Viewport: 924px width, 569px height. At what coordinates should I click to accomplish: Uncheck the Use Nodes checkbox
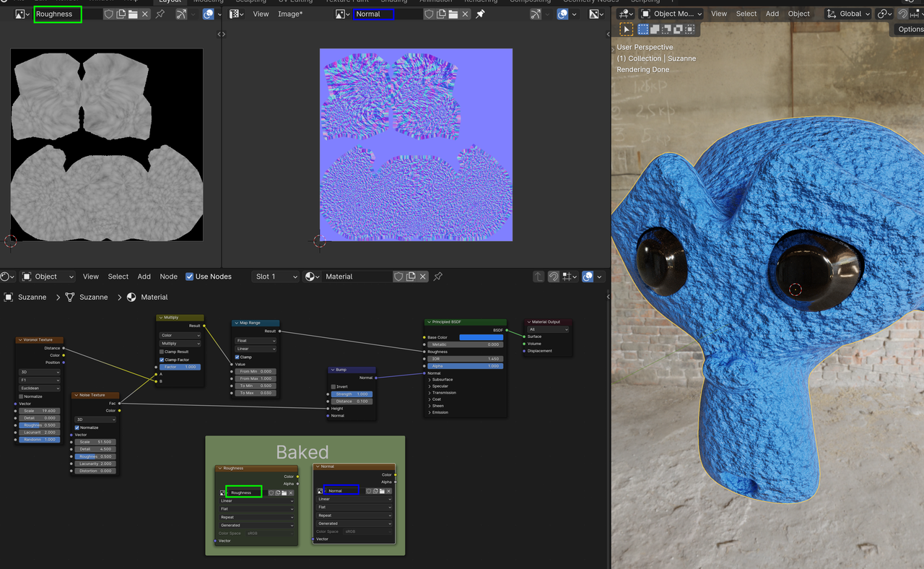190,277
